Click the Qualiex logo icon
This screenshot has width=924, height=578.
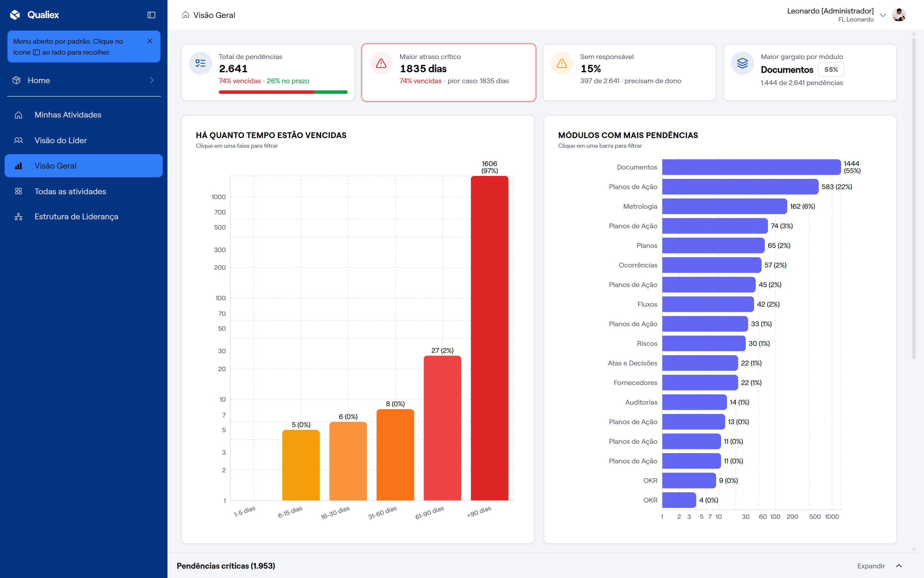pyautogui.click(x=15, y=14)
